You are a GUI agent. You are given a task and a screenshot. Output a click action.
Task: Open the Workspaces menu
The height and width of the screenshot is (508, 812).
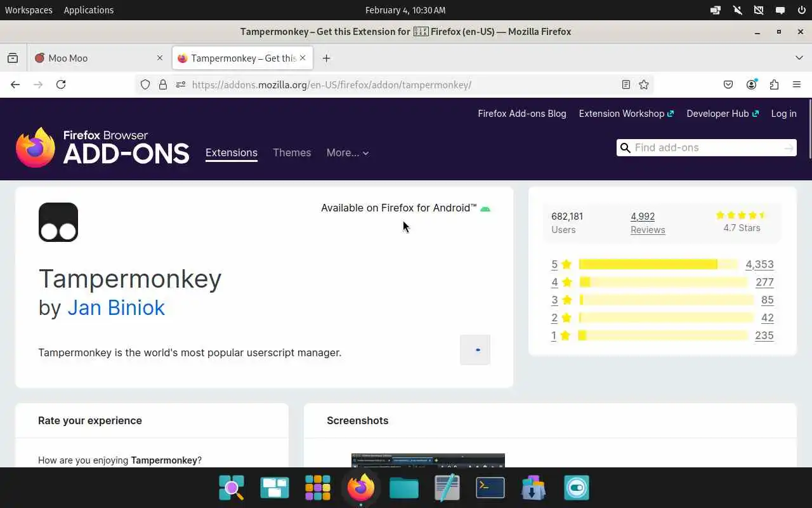29,10
